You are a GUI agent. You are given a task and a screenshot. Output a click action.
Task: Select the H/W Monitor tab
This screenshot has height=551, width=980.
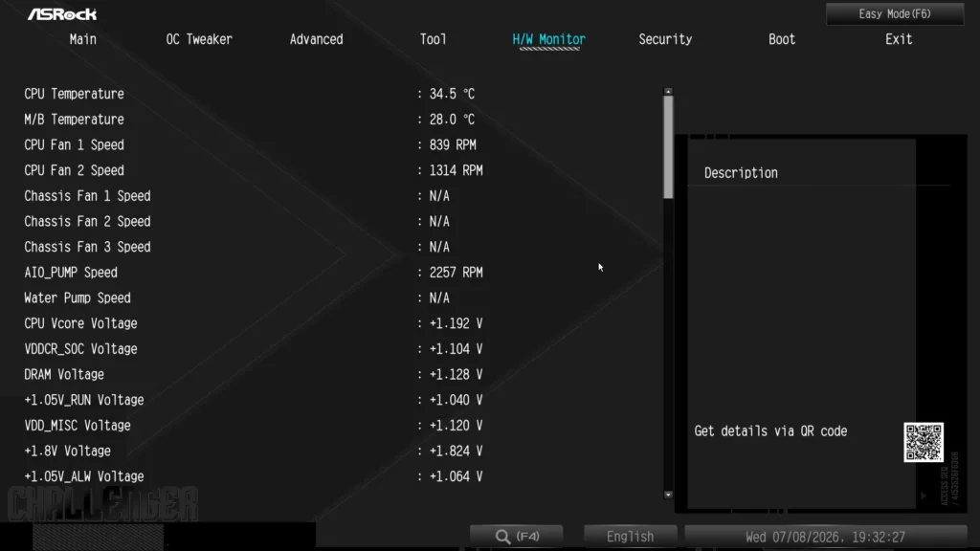point(548,39)
